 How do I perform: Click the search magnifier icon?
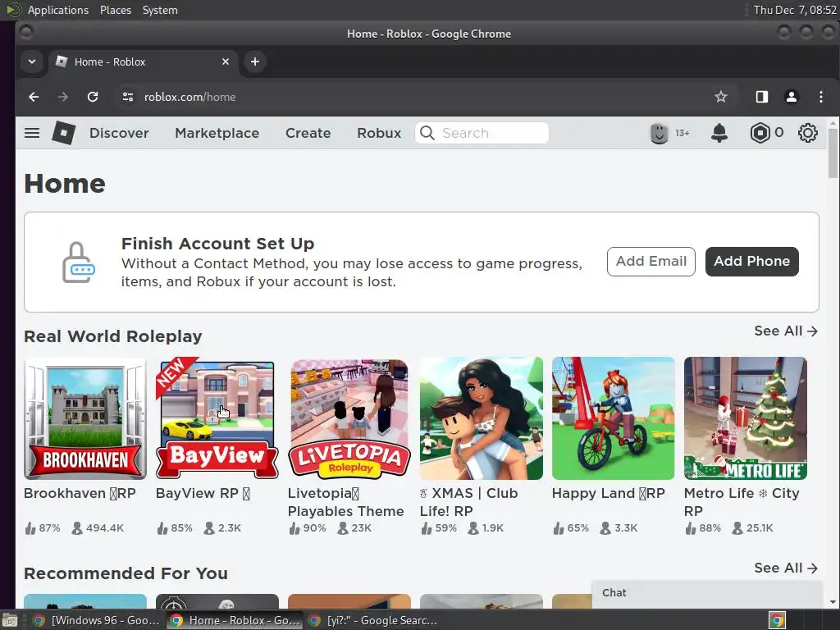coord(427,133)
